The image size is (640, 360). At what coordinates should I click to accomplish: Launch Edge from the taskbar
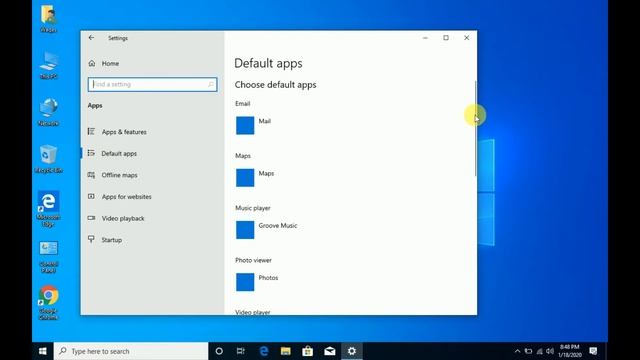[264, 351]
